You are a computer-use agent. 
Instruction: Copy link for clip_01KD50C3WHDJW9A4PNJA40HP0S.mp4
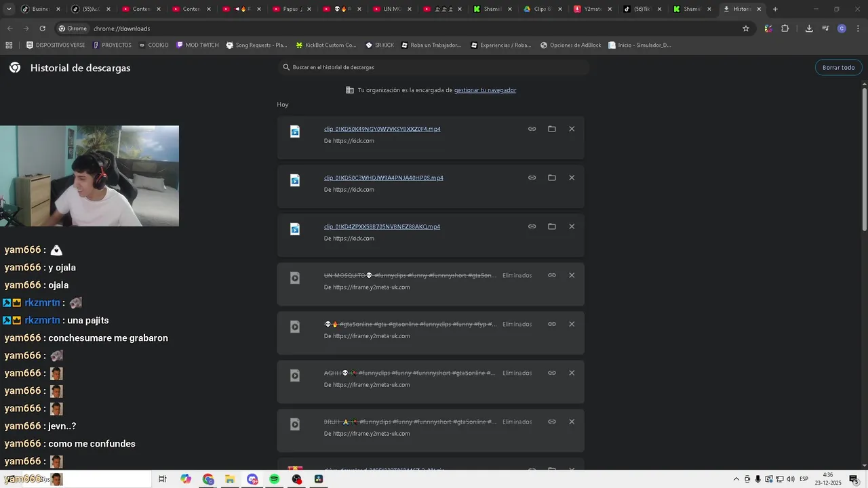click(532, 178)
